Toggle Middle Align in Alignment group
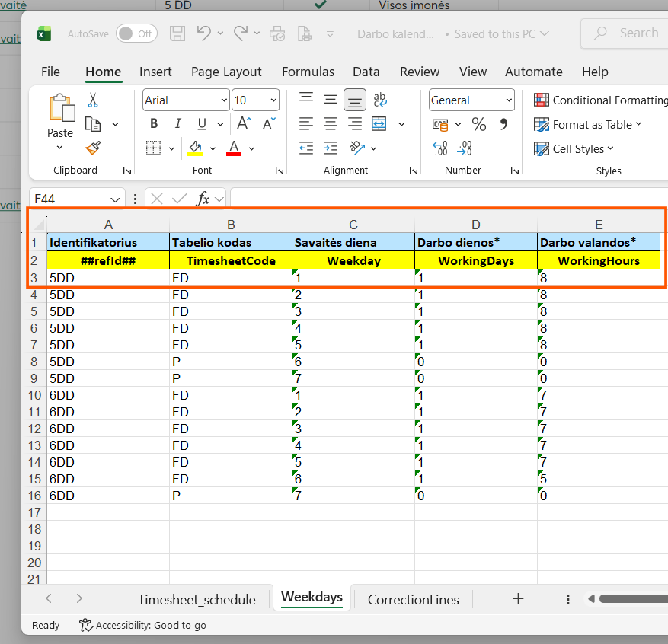 tap(330, 100)
